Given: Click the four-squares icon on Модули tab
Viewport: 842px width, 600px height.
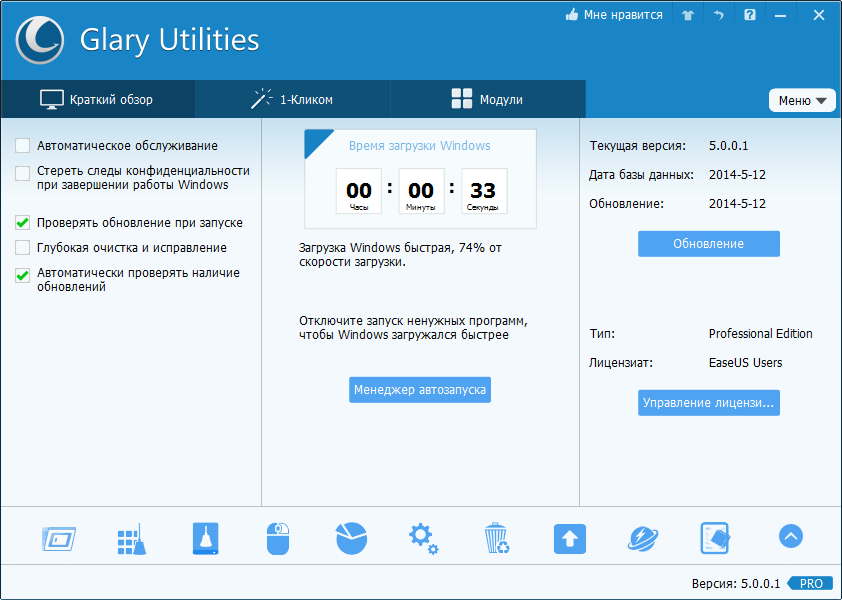Looking at the screenshot, I should [462, 99].
